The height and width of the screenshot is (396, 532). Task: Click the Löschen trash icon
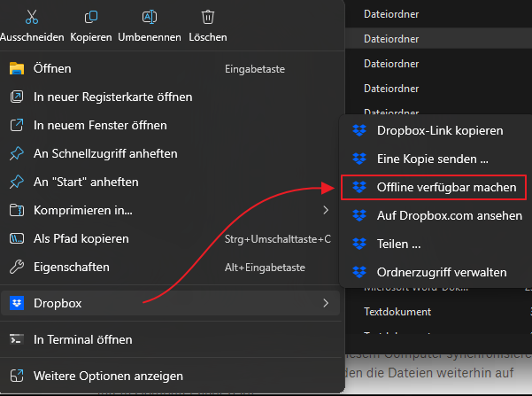tap(208, 17)
